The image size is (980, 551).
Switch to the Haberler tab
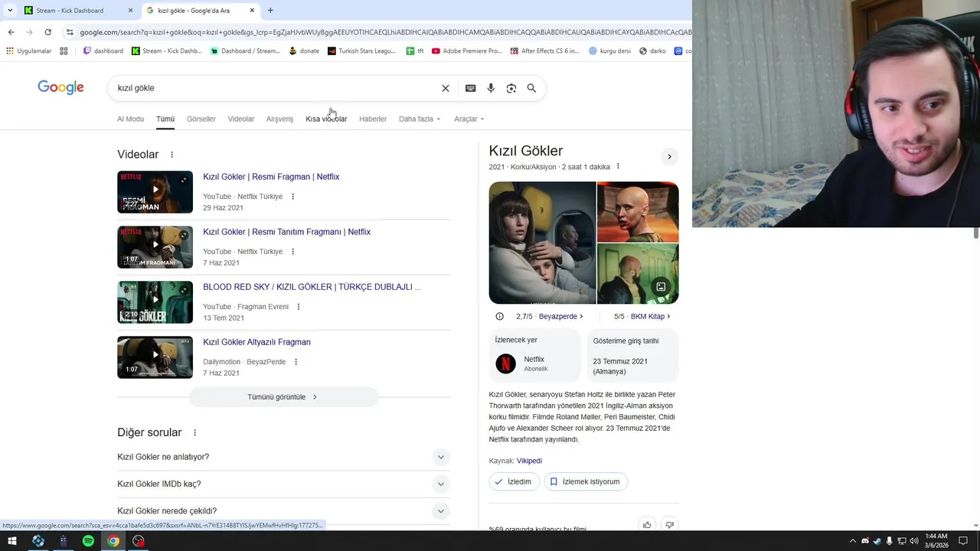pos(373,119)
